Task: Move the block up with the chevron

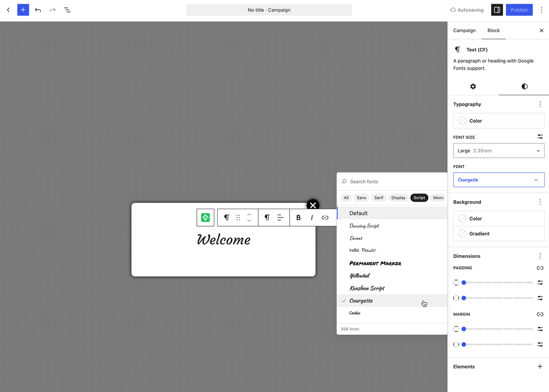Action: tap(249, 215)
